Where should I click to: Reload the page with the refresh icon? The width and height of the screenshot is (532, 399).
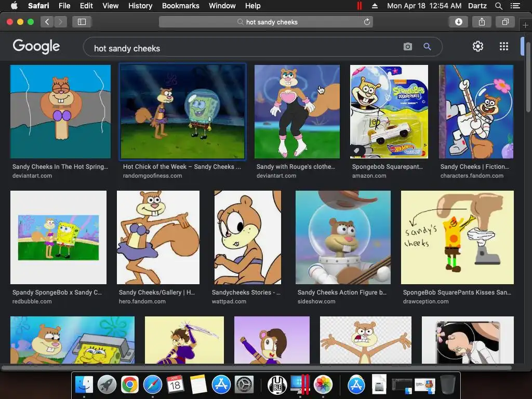coord(367,22)
